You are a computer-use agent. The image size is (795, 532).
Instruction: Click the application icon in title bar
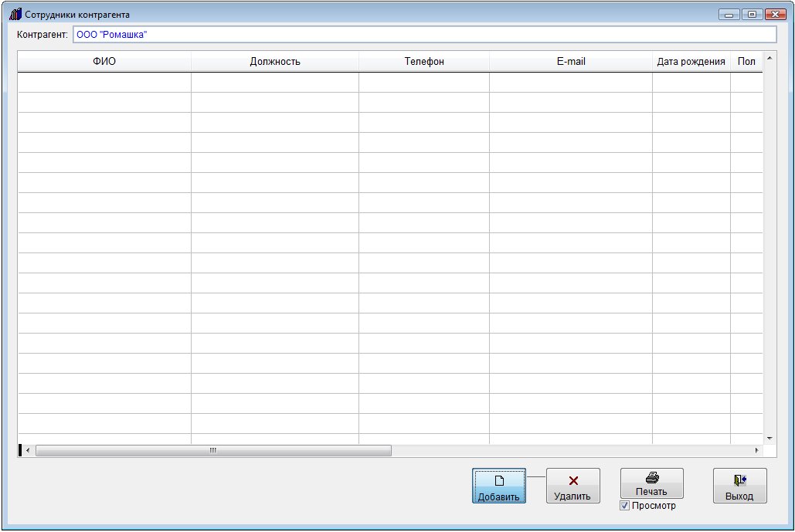[15, 14]
